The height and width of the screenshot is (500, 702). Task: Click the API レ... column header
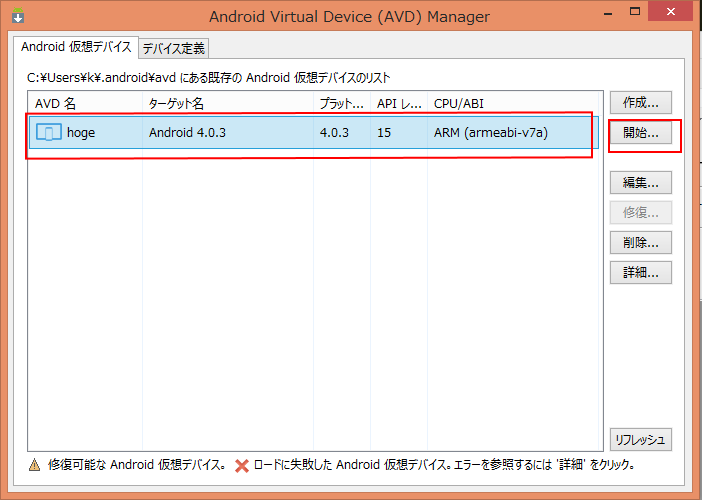[x=399, y=104]
